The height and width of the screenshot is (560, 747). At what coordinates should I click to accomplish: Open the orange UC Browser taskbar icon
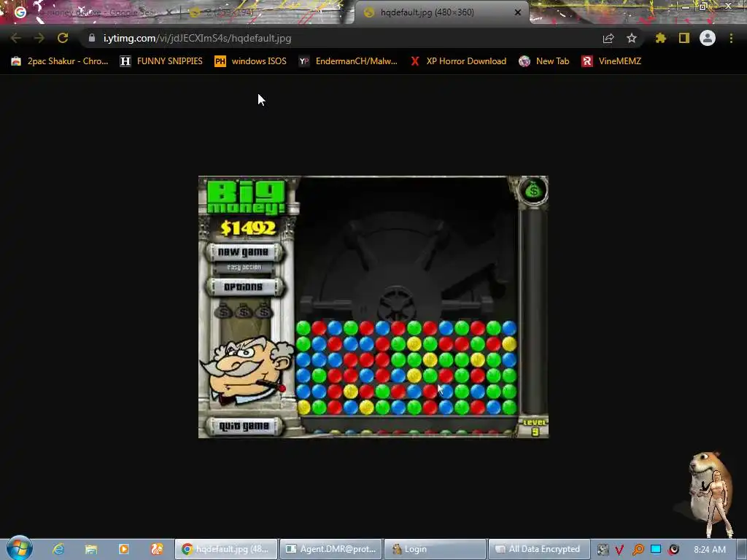157,549
